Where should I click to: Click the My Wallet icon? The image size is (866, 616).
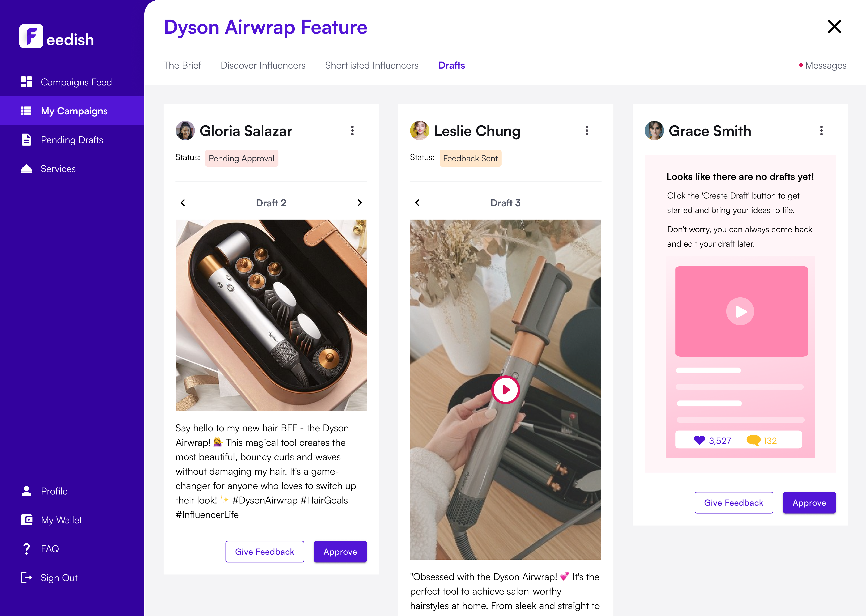[x=26, y=520]
